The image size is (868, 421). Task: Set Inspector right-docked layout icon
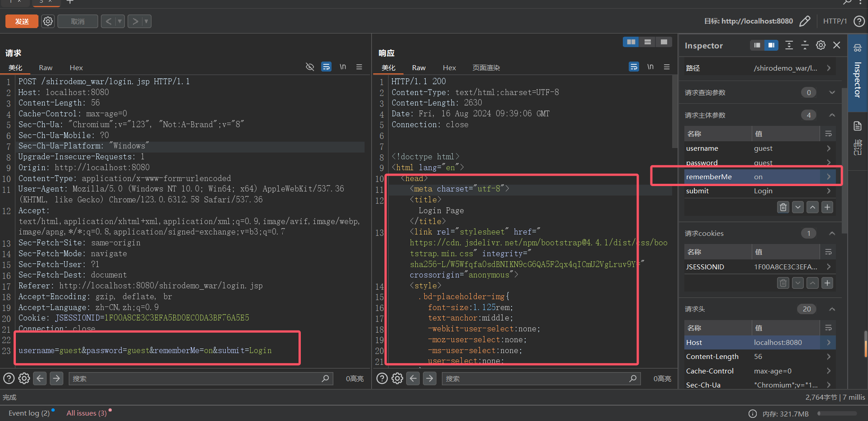click(x=771, y=45)
